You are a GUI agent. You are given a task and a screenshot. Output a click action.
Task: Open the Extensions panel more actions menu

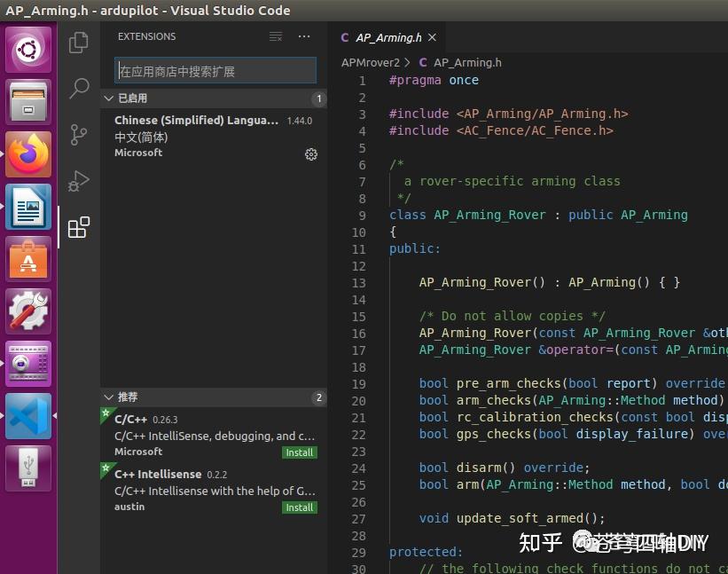pyautogui.click(x=304, y=36)
